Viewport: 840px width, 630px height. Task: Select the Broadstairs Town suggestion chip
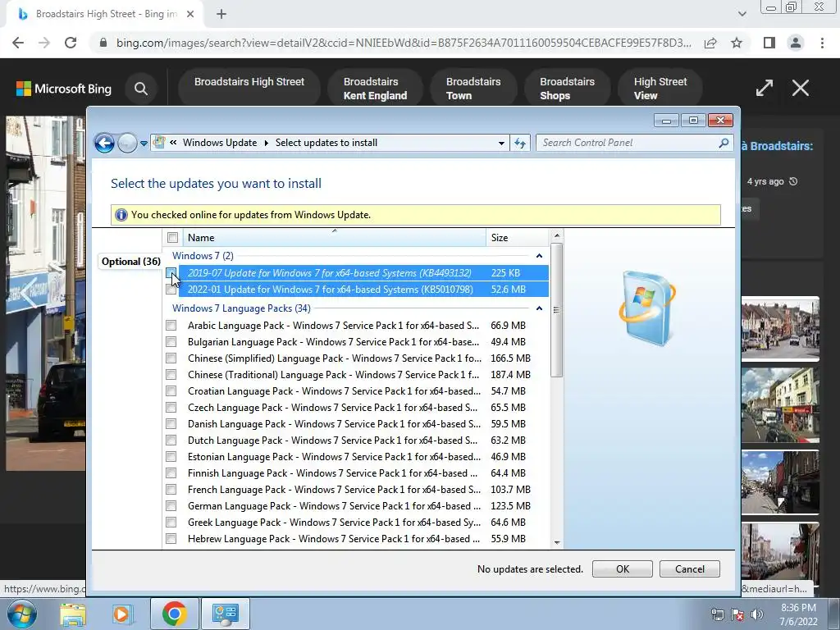click(x=473, y=89)
